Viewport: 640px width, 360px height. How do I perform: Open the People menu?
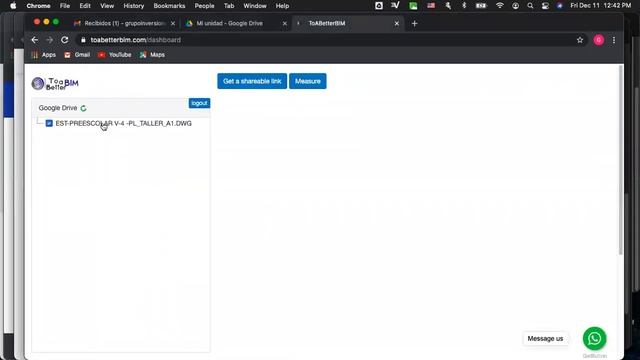204,6
